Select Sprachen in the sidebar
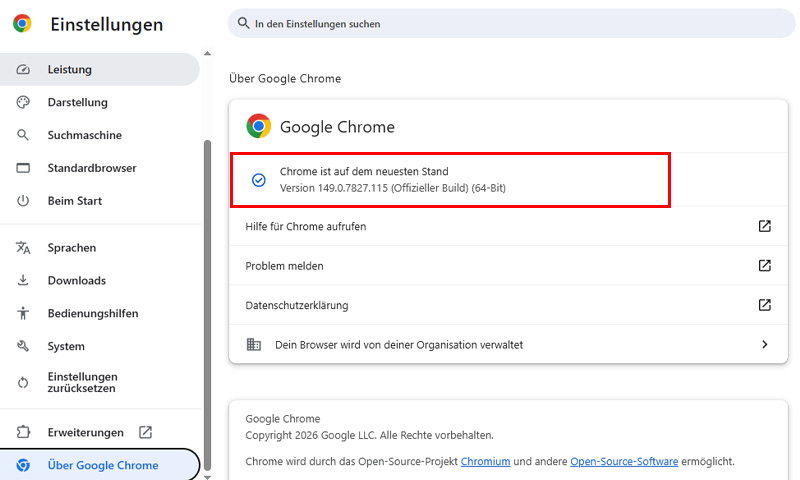This screenshot has height=480, width=800. (99, 247)
